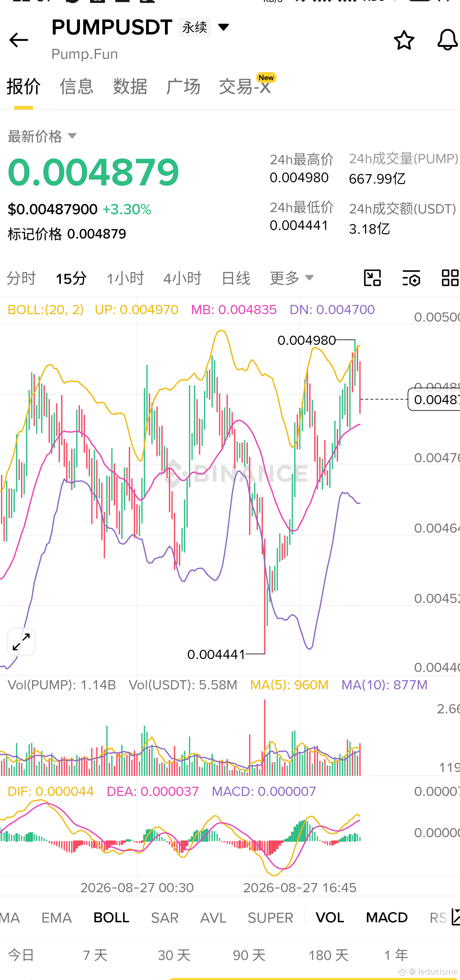This screenshot has width=460, height=980.
Task: Tap the 0.004441 low marker on chart
Action: (216, 654)
